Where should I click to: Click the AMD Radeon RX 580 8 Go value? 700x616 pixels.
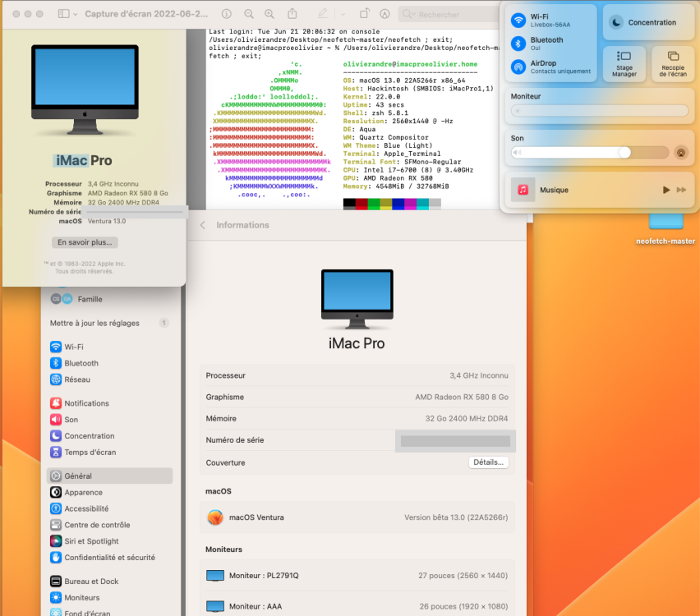[462, 397]
